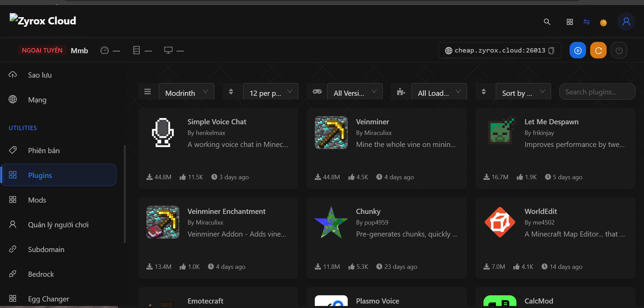Screen dimensions: 644x308
Task: Open the user profile avatar
Action: (626, 22)
